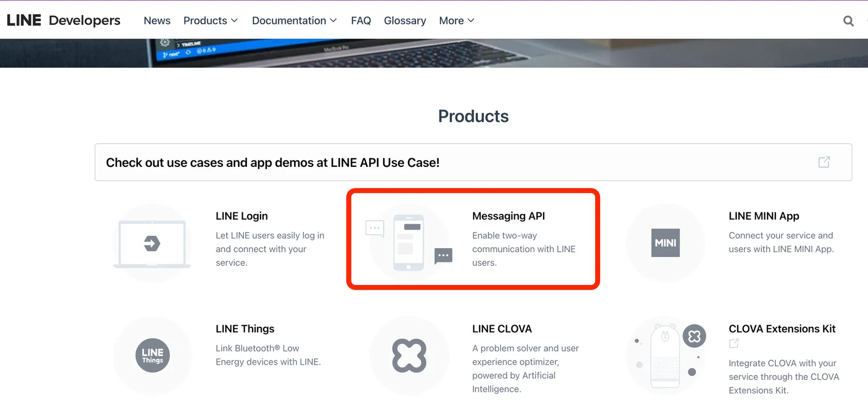This screenshot has height=420, width=868.
Task: Click the LINE Things round icon
Action: [152, 356]
